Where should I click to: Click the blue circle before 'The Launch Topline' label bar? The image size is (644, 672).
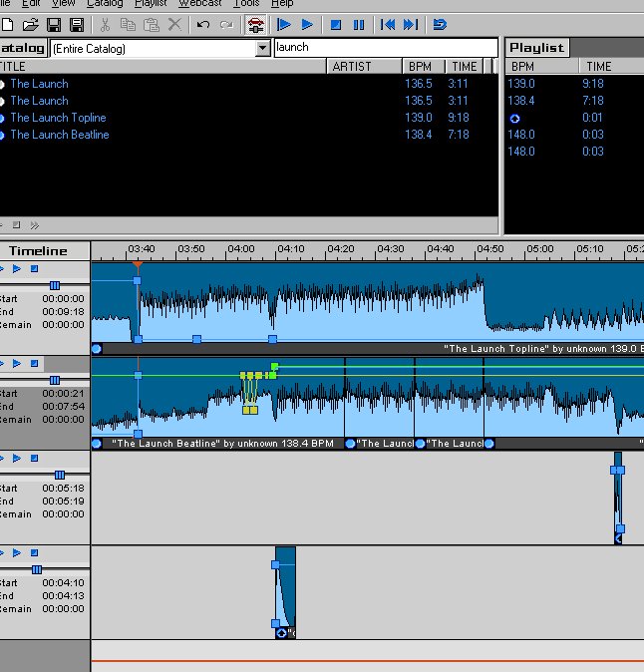97,348
